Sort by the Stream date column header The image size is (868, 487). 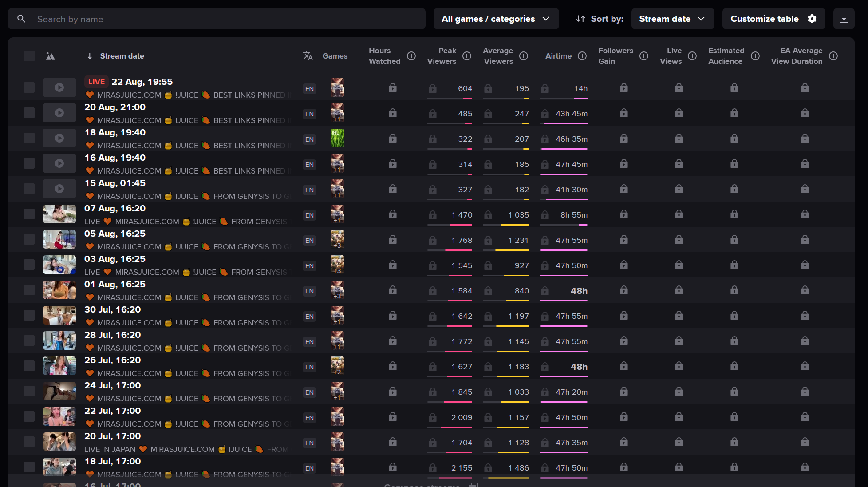122,56
